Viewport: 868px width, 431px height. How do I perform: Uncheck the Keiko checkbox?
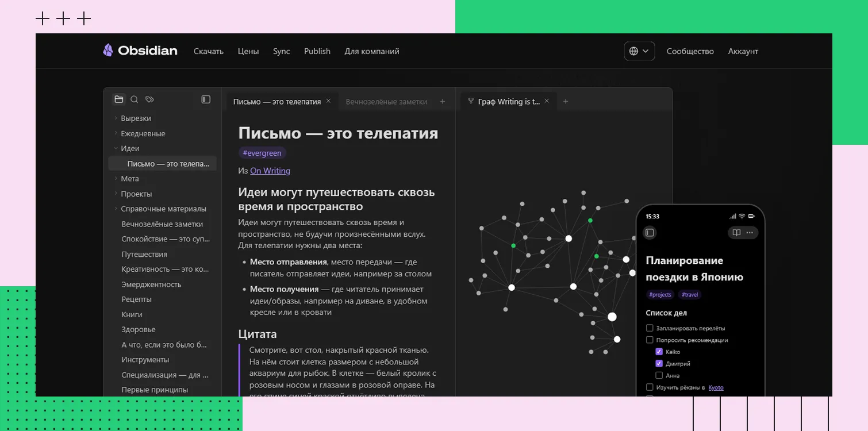pyautogui.click(x=659, y=352)
